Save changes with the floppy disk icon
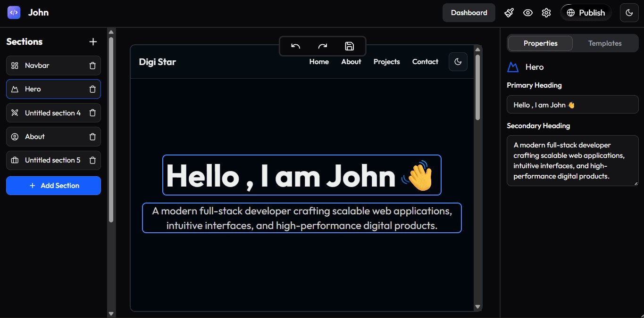This screenshot has height=318, width=644. pos(349,46)
